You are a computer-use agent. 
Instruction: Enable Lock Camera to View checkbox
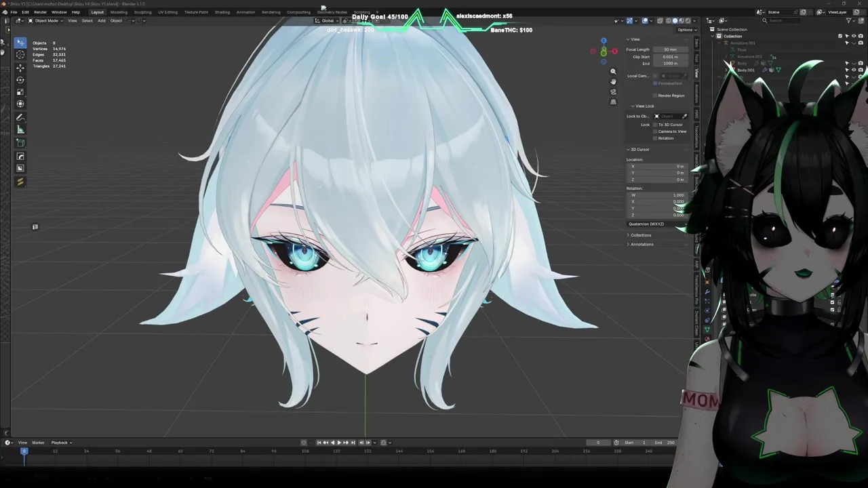pos(655,131)
